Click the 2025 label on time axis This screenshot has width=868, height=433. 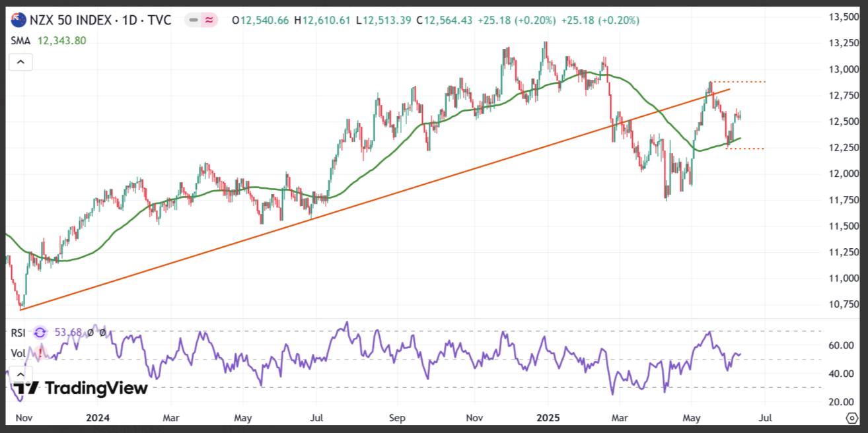tap(548, 418)
